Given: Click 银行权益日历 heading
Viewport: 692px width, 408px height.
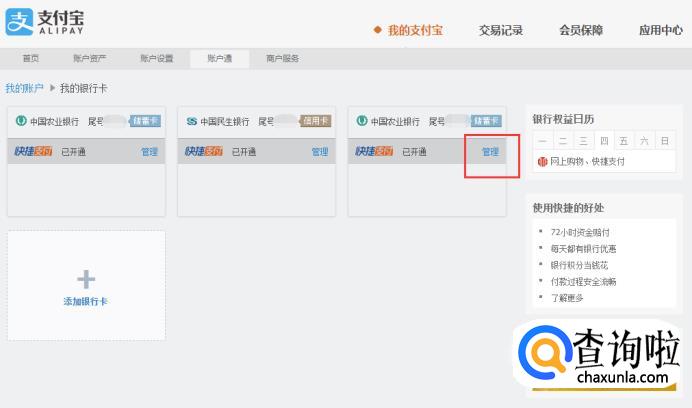Looking at the screenshot, I should (563, 119).
